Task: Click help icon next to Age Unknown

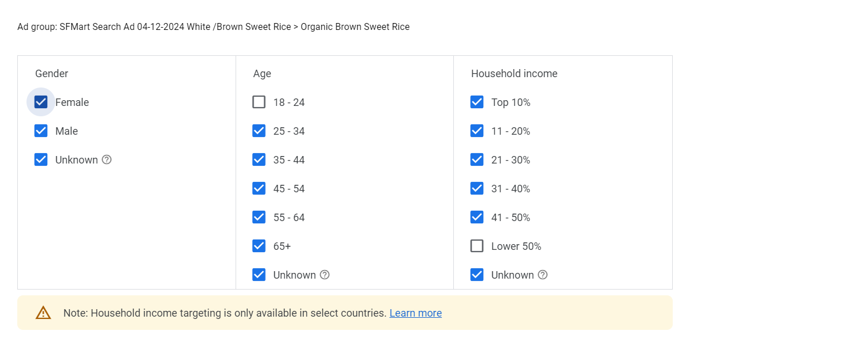Action: point(325,275)
